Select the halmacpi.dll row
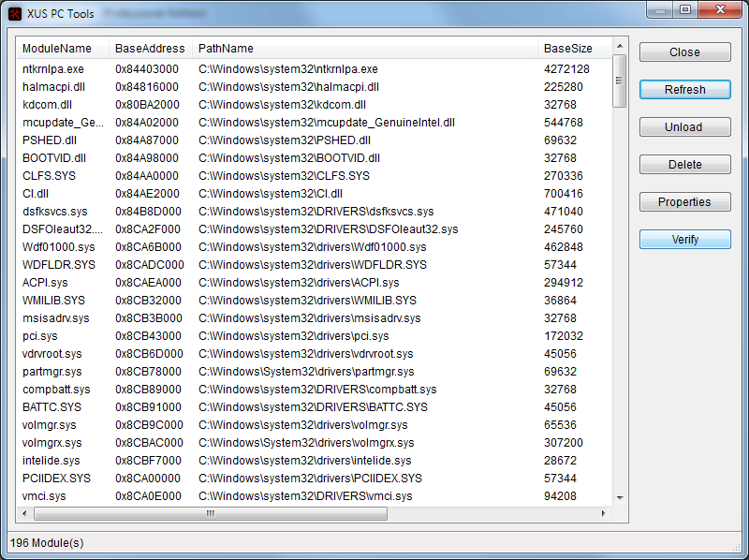749x560 pixels. tap(53, 87)
